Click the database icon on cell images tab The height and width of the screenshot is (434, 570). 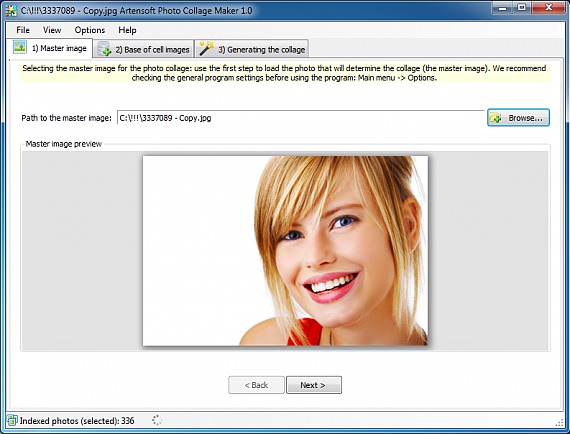pyautogui.click(x=104, y=49)
